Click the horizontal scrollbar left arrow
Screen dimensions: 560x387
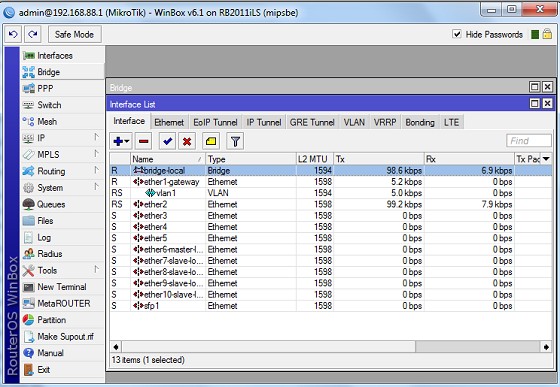116,347
